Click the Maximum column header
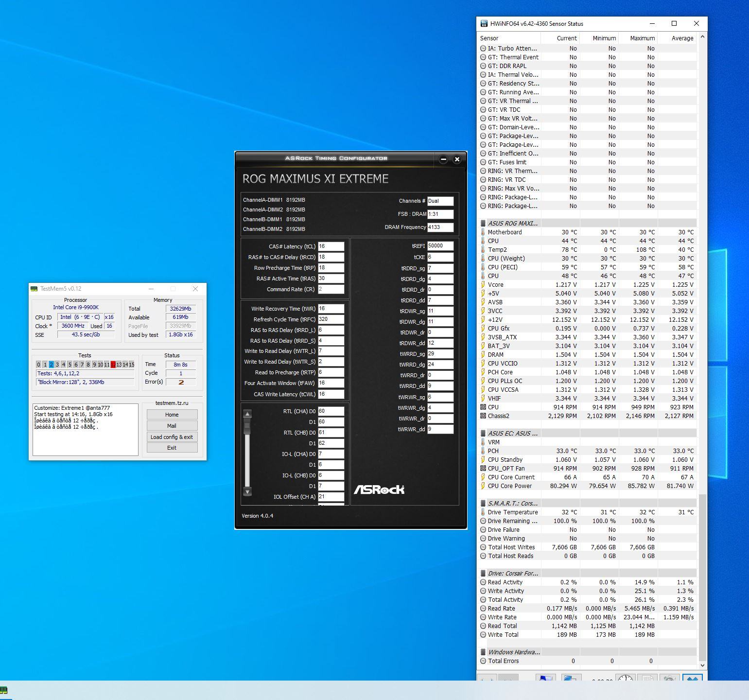The width and height of the screenshot is (749, 700). pos(638,38)
